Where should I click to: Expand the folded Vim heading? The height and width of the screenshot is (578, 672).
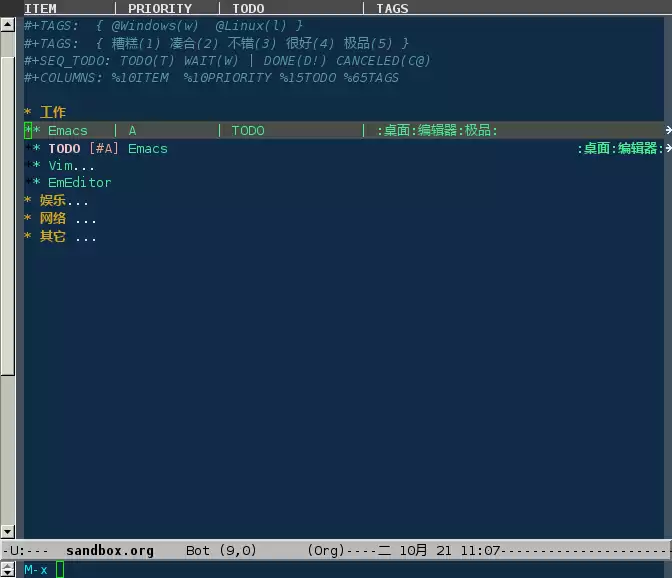click(x=70, y=166)
